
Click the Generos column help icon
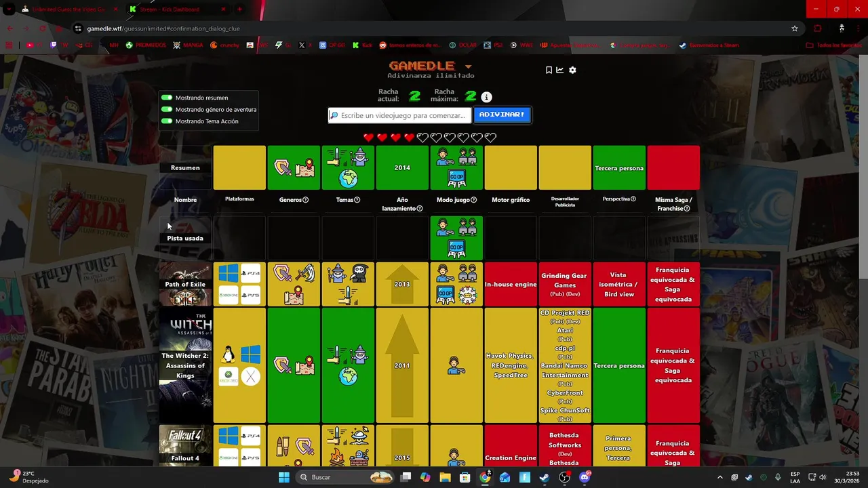(306, 200)
